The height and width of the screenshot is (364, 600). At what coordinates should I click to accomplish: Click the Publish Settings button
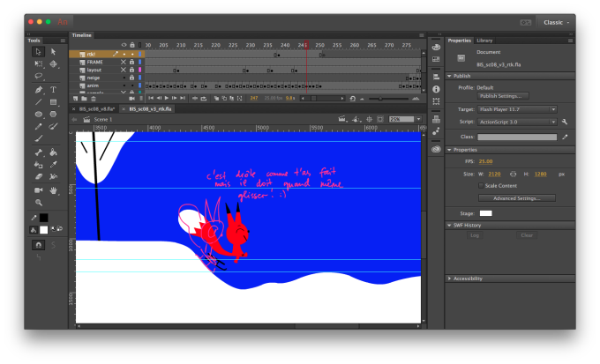[x=503, y=96]
